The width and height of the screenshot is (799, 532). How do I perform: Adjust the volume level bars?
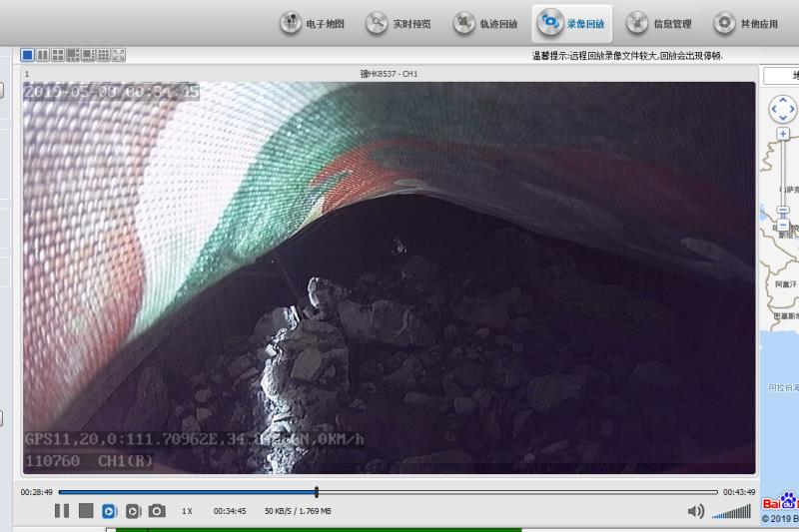[731, 511]
